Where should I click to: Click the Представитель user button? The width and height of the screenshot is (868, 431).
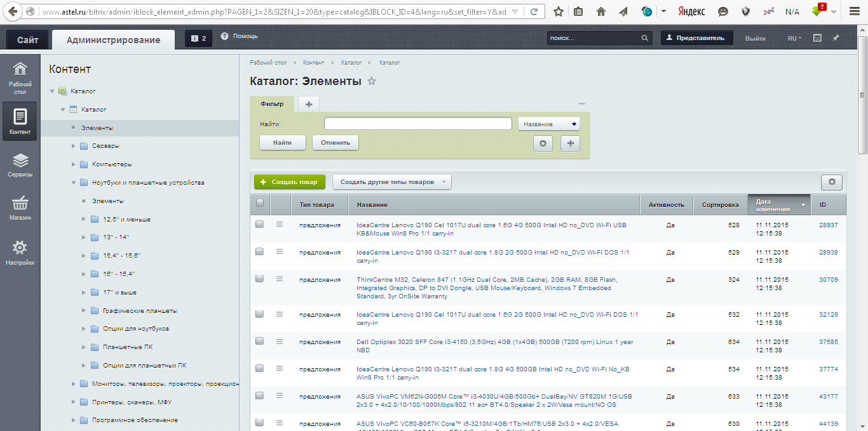pyautogui.click(x=697, y=38)
